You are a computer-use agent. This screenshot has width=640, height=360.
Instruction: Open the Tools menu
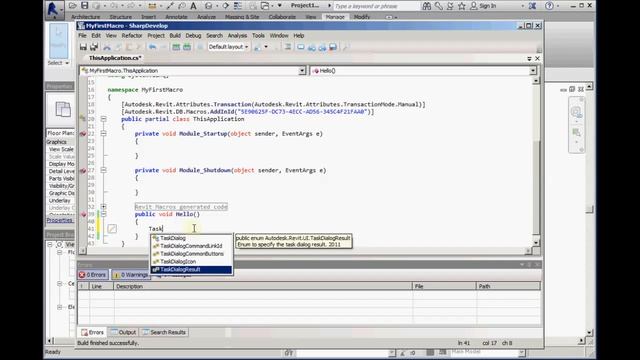pyautogui.click(x=258, y=36)
